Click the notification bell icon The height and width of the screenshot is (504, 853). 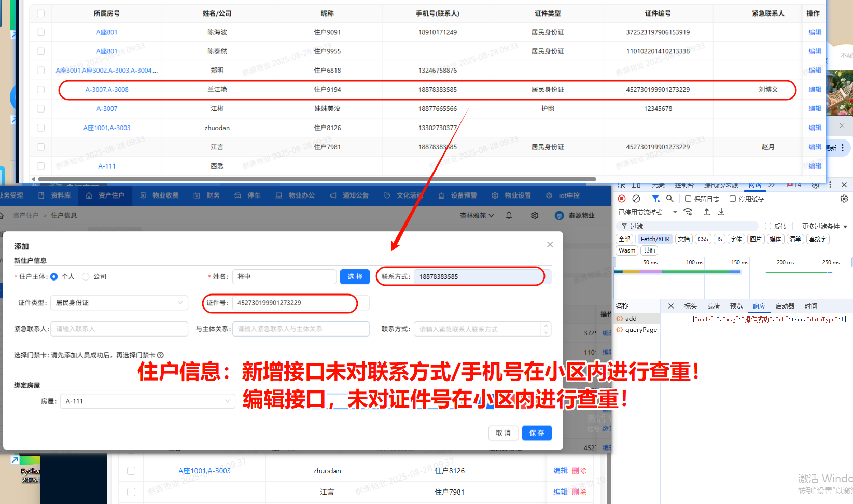509,215
